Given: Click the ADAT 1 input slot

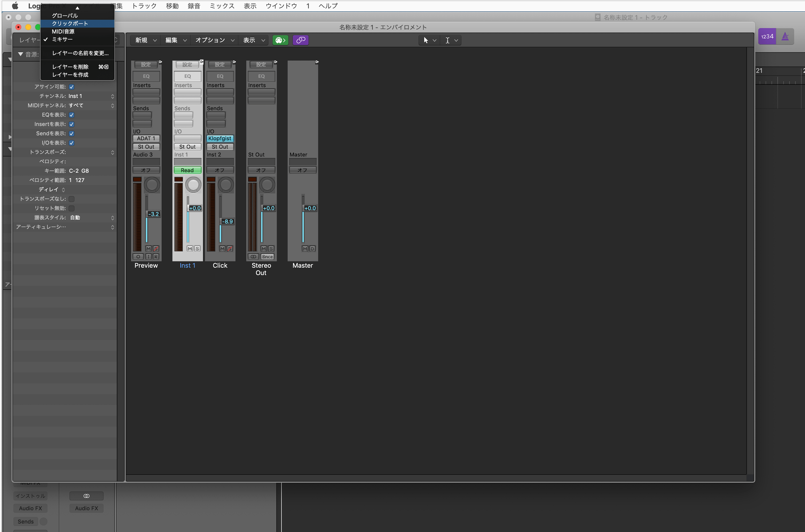Looking at the screenshot, I should tap(146, 138).
